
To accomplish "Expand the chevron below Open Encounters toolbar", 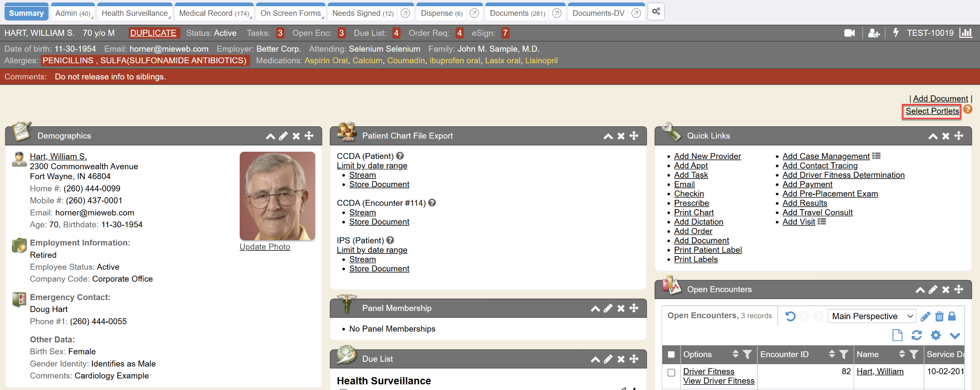I will pos(955,336).
